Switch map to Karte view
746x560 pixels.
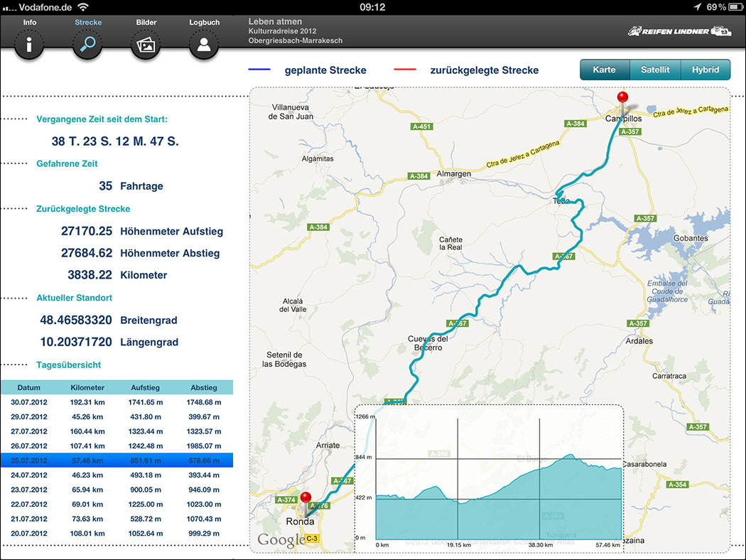coord(604,70)
